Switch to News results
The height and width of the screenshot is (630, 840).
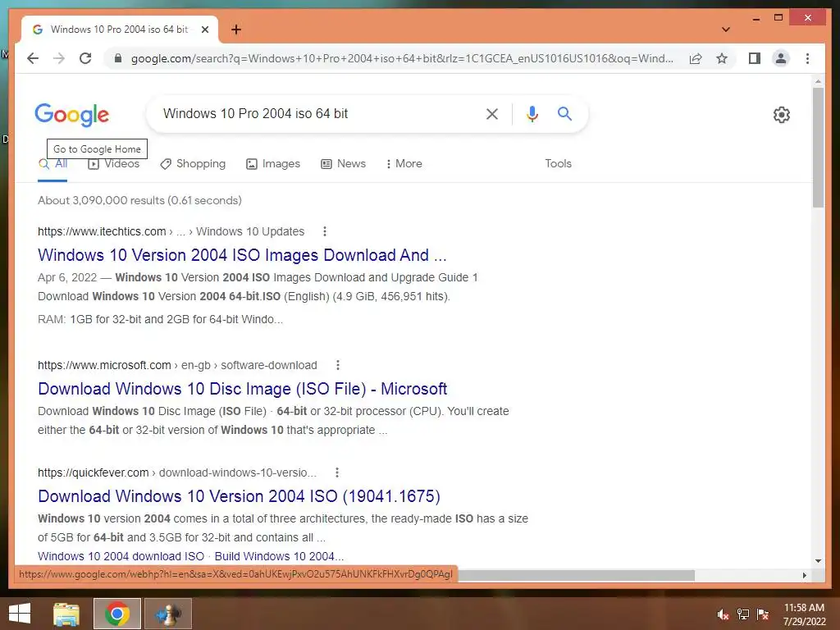coord(343,164)
